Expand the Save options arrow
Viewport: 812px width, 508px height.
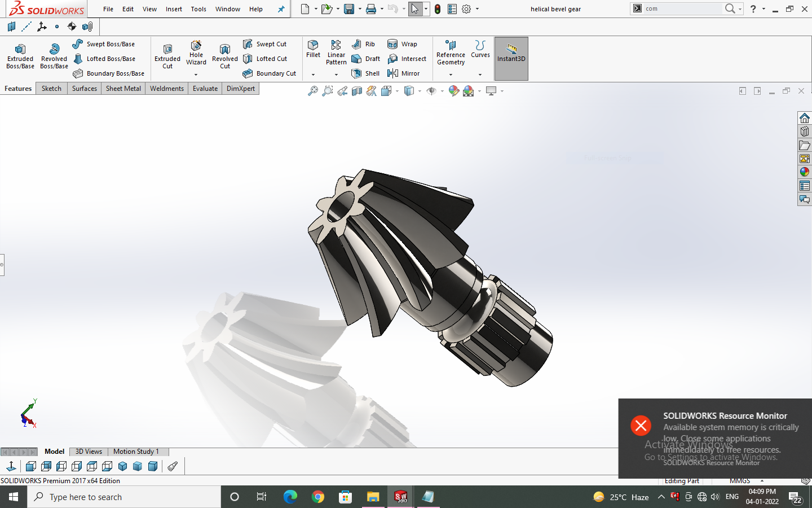click(x=360, y=9)
